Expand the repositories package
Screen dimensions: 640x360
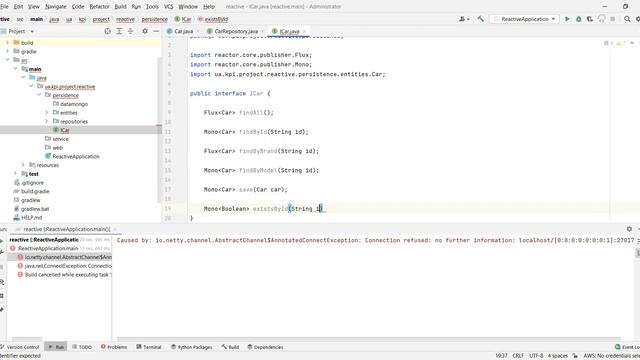click(47, 121)
